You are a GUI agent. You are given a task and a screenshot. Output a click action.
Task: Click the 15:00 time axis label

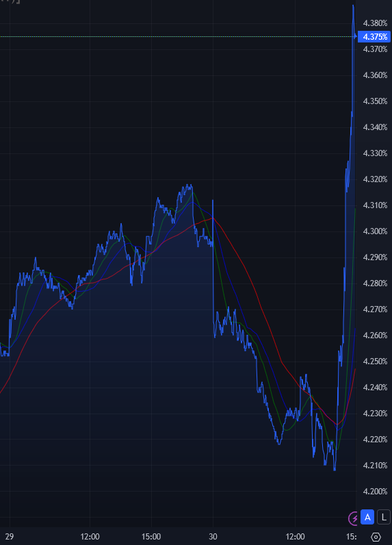[x=151, y=537]
